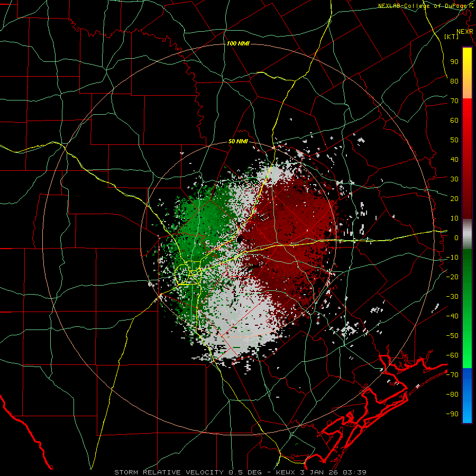Screen dimensions: 476x476
Task: Click the -50 value on velocity scale
Action: [x=452, y=336]
